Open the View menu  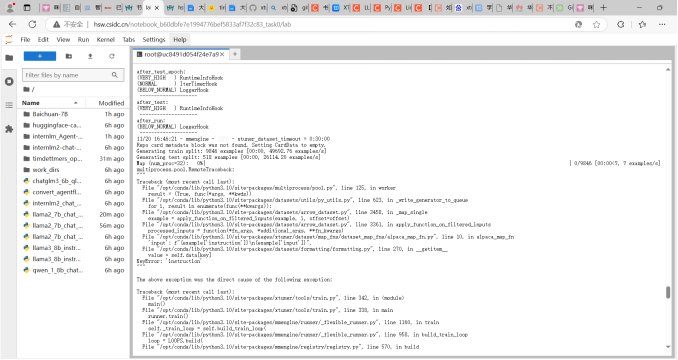(63, 39)
